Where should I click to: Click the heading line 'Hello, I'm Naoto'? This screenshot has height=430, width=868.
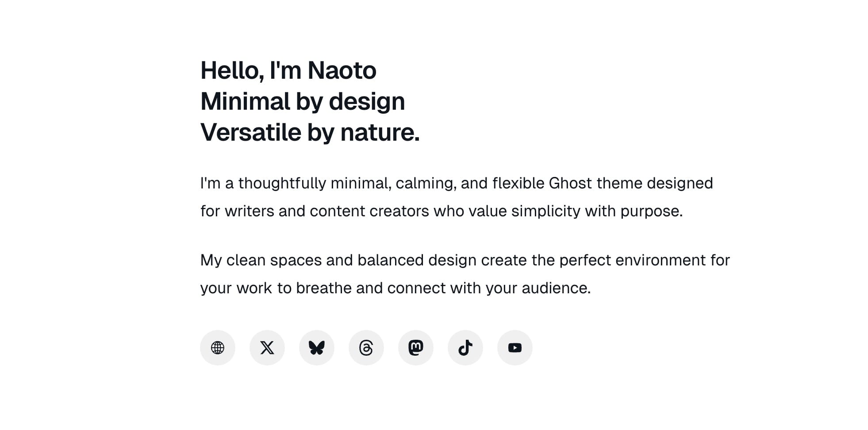click(x=288, y=70)
